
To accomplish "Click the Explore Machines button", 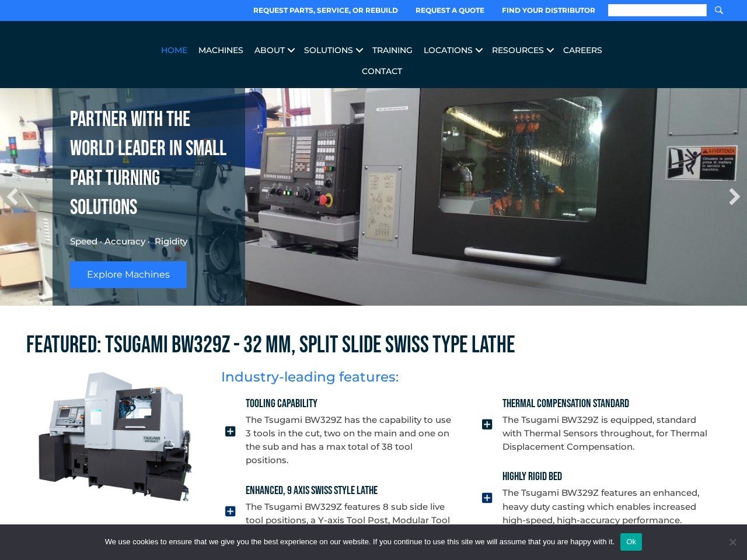I will click(x=128, y=274).
